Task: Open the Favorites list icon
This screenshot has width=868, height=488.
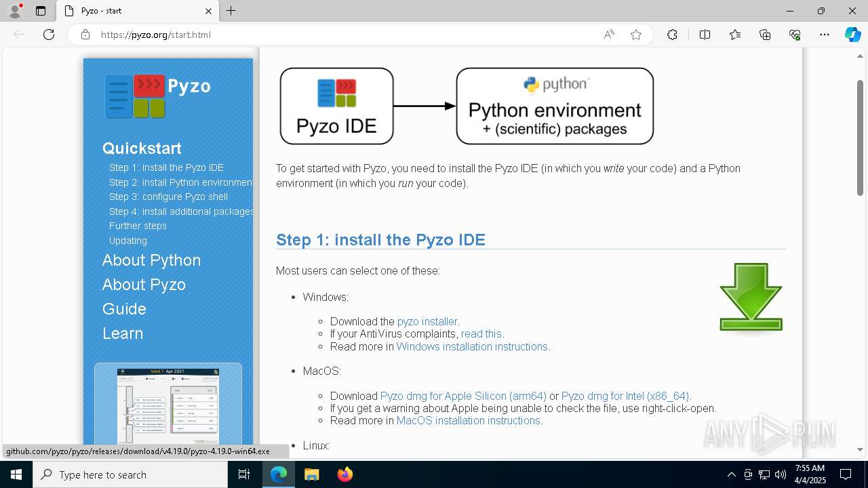Action: point(735,35)
